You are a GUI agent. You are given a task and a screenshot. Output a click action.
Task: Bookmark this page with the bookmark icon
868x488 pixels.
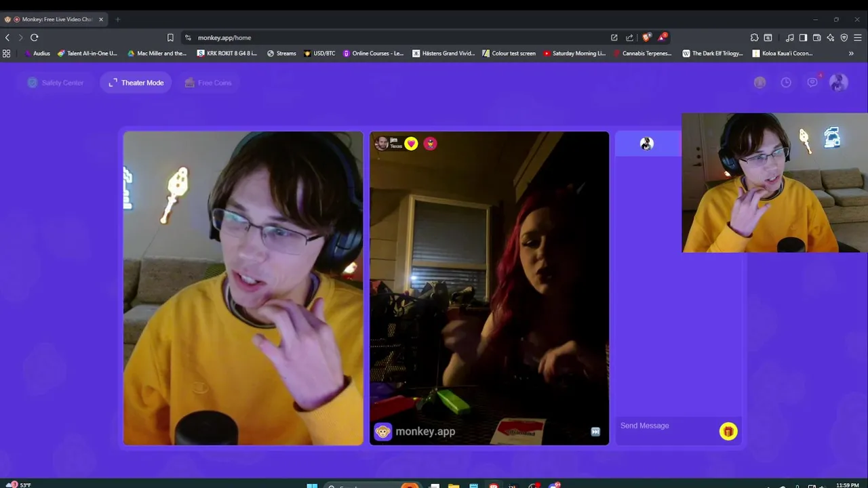pyautogui.click(x=170, y=38)
